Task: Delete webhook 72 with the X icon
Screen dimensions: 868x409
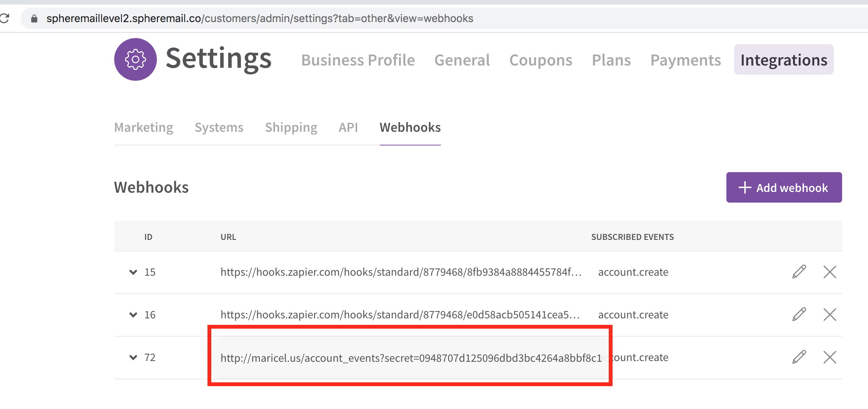Action: [x=830, y=357]
